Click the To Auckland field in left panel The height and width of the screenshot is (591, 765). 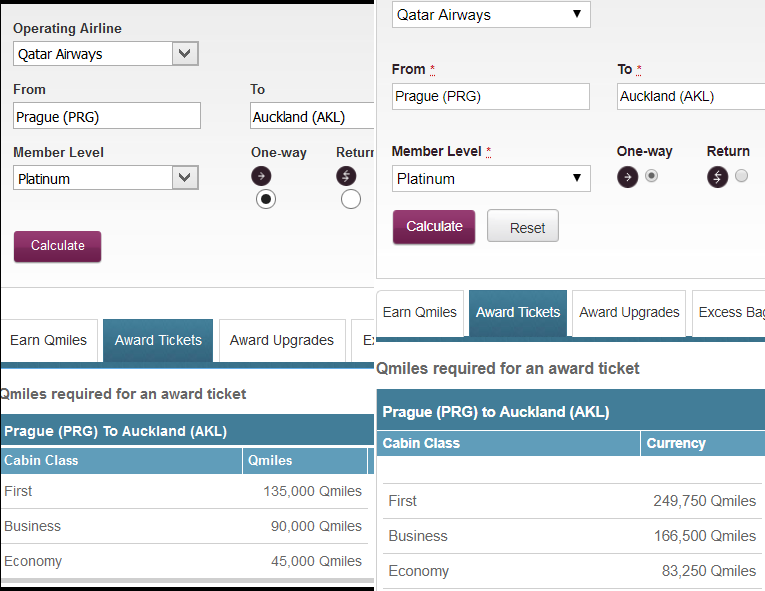312,116
